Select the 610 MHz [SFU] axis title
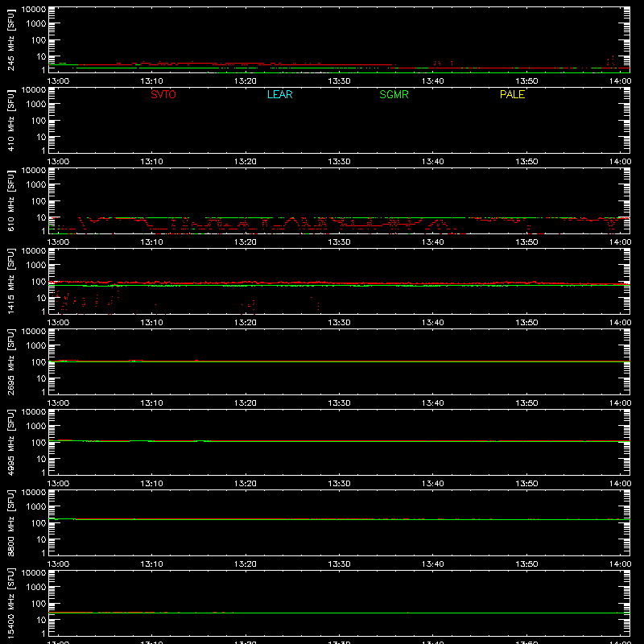Image resolution: width=644 pixels, height=644 pixels. coord(10,200)
